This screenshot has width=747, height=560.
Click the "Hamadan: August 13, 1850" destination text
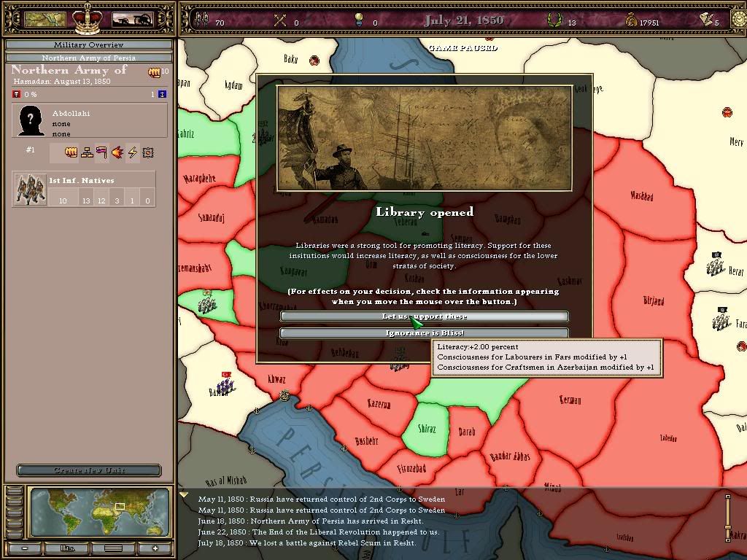62,82
